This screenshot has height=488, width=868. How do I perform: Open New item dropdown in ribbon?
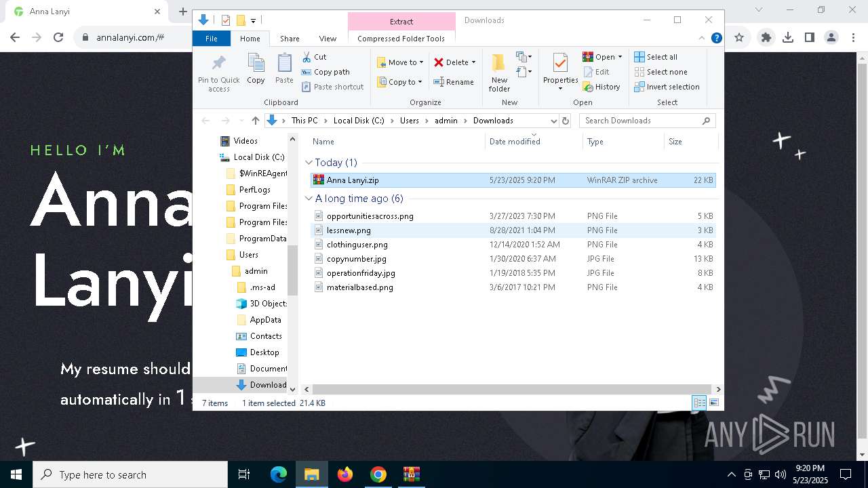524,56
